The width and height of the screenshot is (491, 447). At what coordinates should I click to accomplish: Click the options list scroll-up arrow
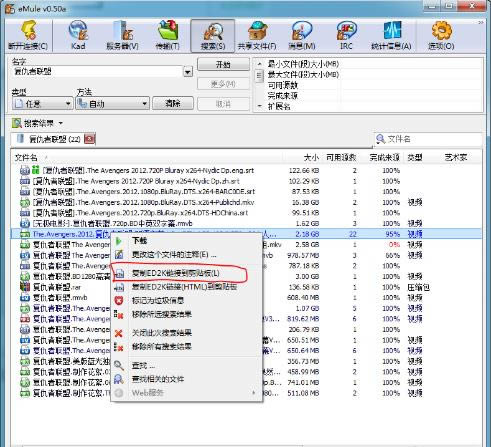[x=259, y=63]
